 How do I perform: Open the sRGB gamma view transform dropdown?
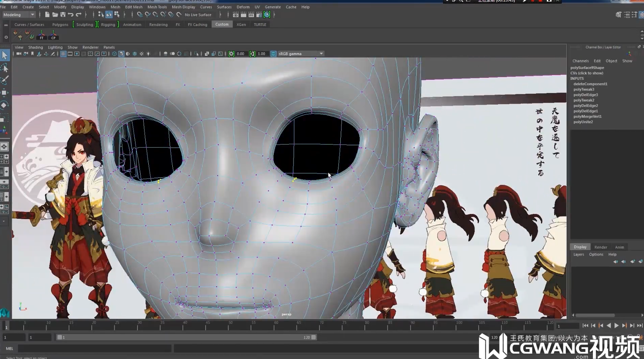(x=301, y=54)
